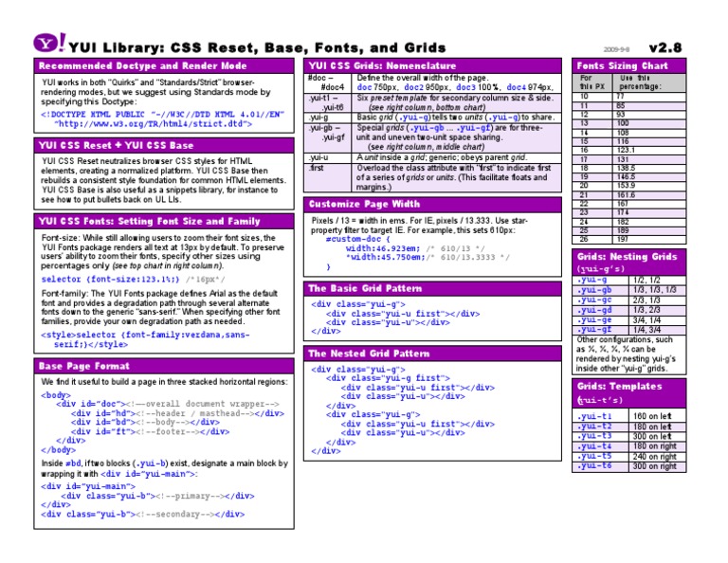Click the title 'YUI Library: CSS Reset, Base, Fonts, and Grids'
The height and width of the screenshot is (563, 728).
click(257, 47)
